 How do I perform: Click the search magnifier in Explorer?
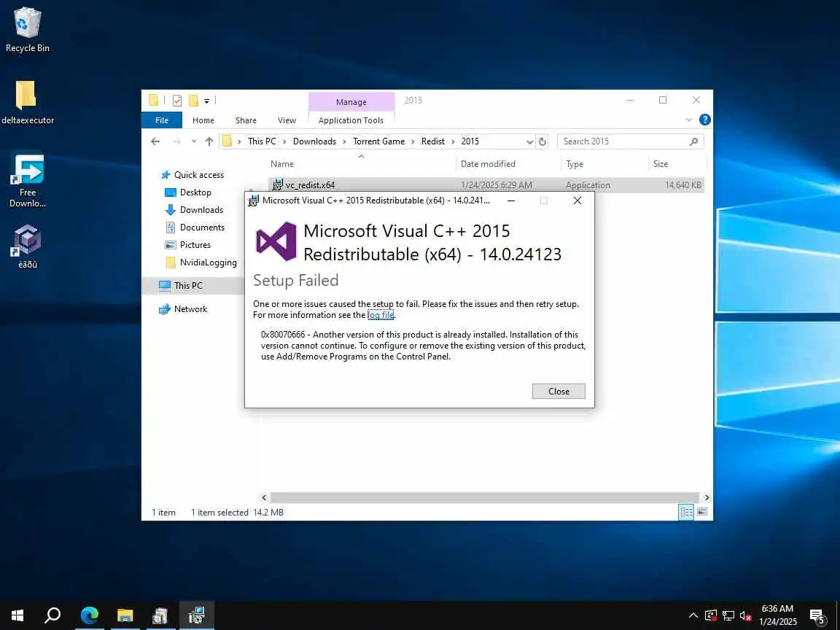(693, 141)
